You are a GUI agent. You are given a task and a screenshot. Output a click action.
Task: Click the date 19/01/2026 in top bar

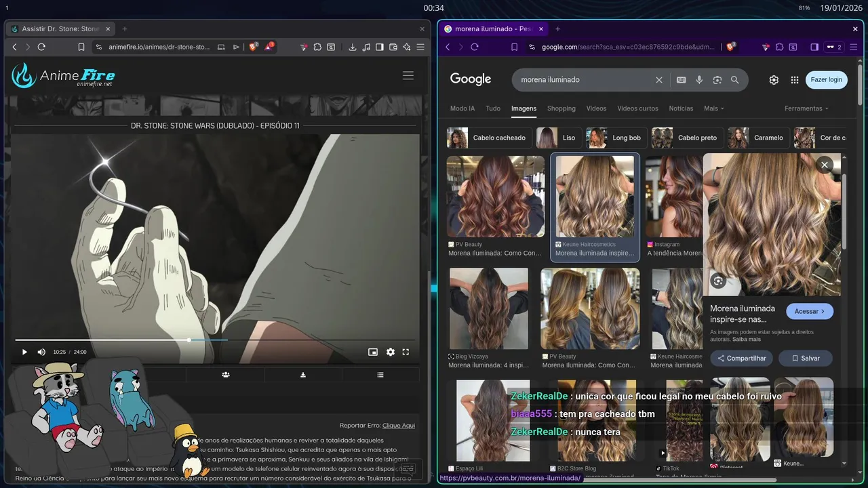point(840,8)
